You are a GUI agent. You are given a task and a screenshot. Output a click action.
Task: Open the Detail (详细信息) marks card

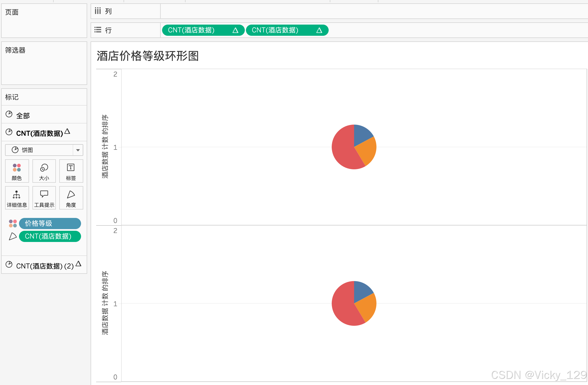click(x=17, y=198)
